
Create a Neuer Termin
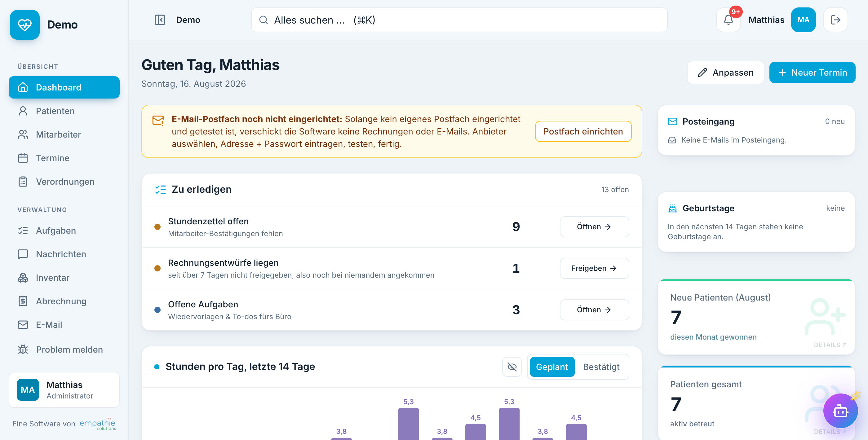click(812, 73)
